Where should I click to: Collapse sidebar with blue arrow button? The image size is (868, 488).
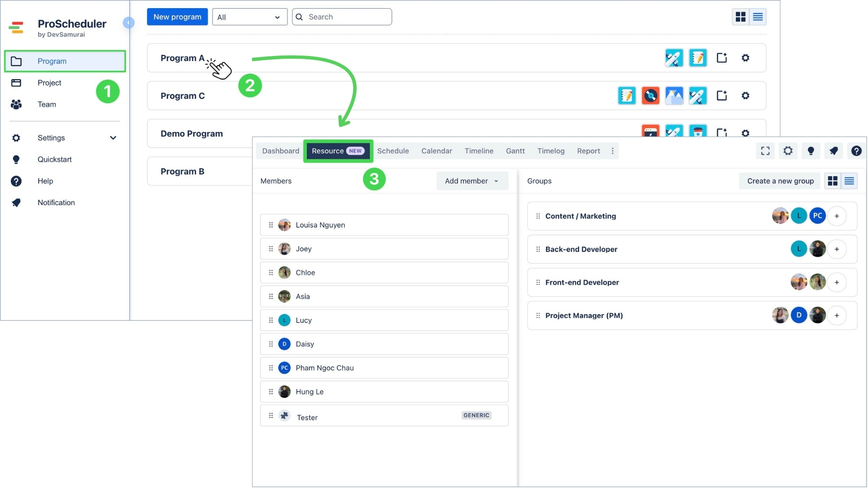tap(128, 23)
